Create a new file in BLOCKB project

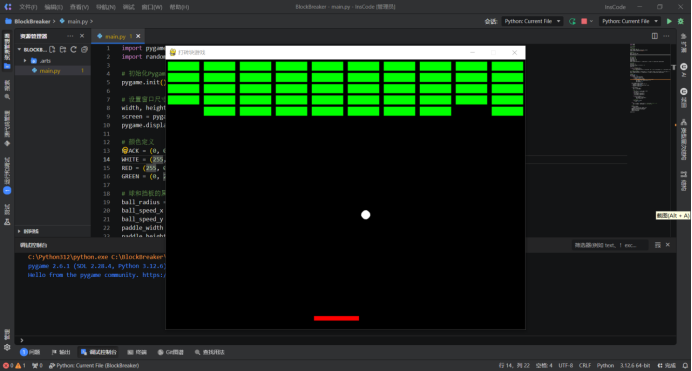click(53, 49)
